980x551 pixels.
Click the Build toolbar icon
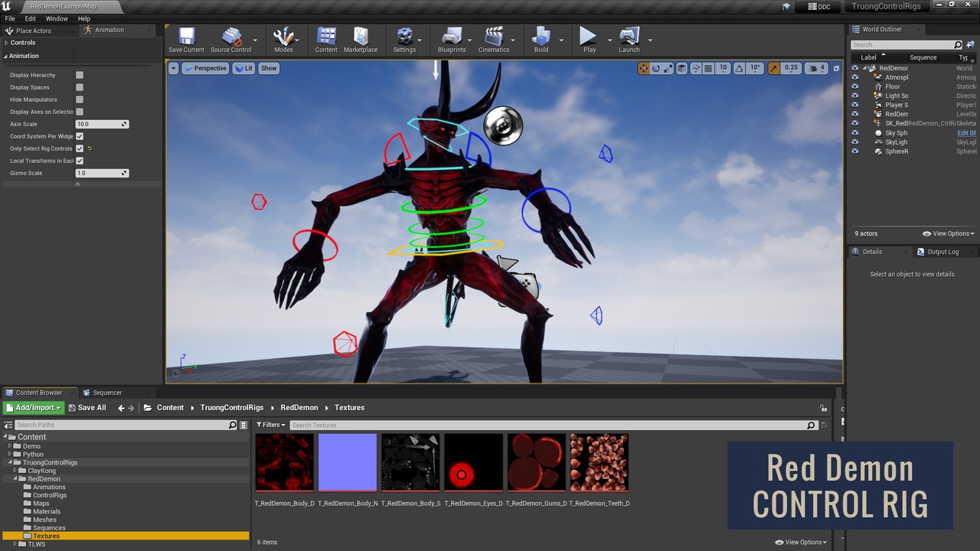click(x=541, y=40)
